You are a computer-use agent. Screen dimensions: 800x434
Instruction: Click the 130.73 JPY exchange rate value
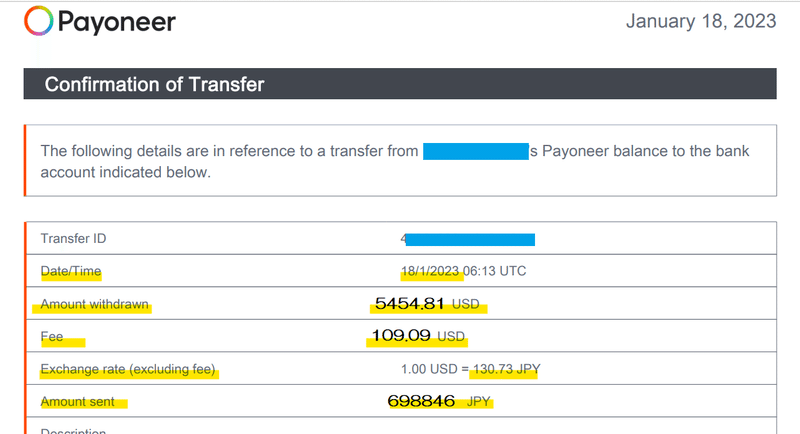pos(507,369)
